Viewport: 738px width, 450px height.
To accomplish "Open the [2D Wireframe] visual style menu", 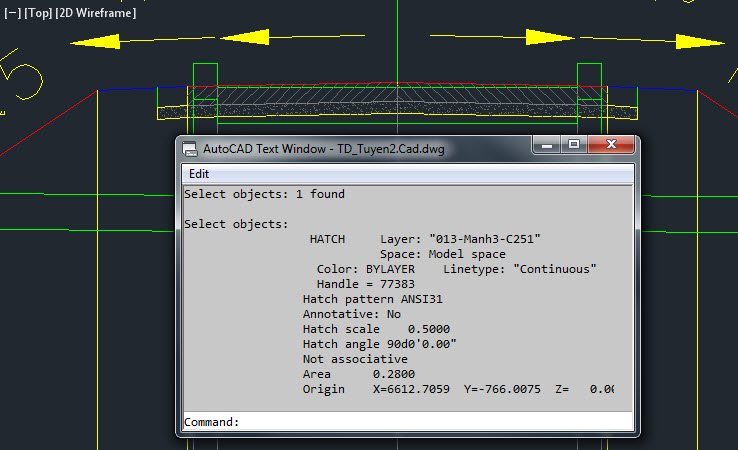I will pyautogui.click(x=96, y=13).
